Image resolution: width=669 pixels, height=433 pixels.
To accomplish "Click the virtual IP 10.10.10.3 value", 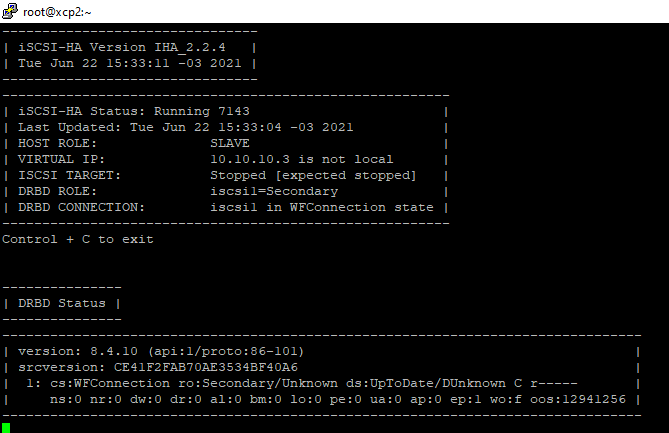I will [250, 159].
